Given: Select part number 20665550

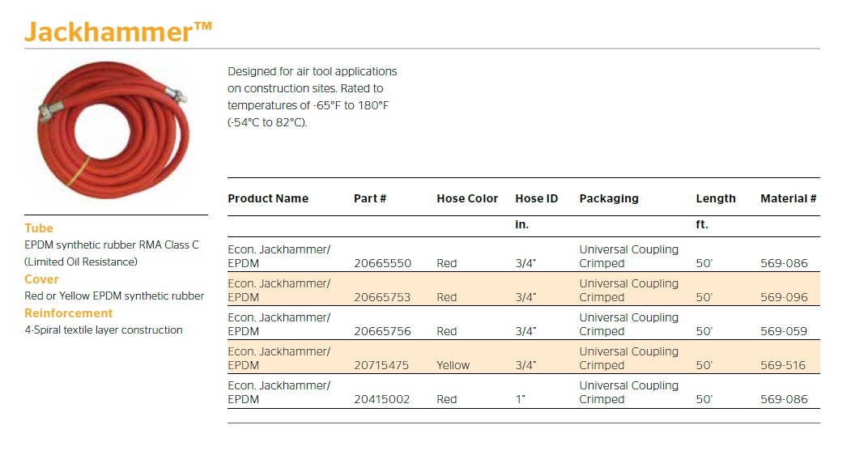Looking at the screenshot, I should tap(382, 263).
